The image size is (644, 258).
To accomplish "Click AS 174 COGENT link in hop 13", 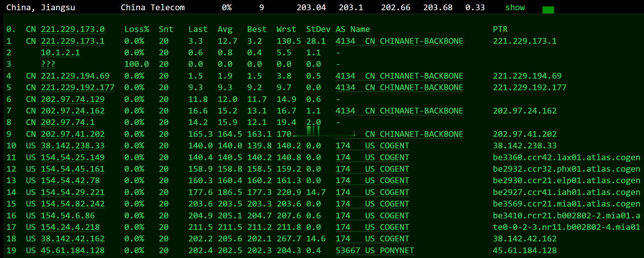I will 372,181.
